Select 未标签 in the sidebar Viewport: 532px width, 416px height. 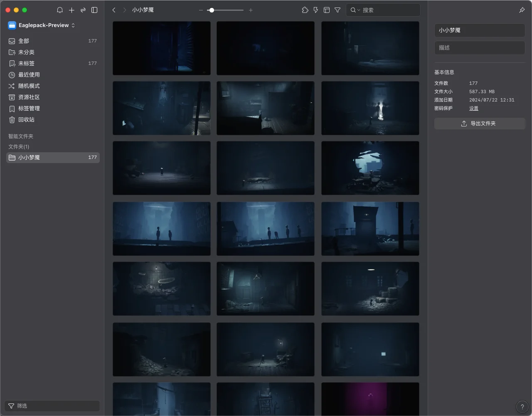pyautogui.click(x=53, y=63)
